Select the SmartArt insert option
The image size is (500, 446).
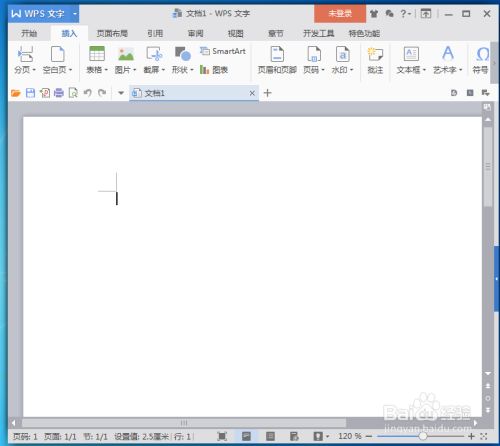223,51
